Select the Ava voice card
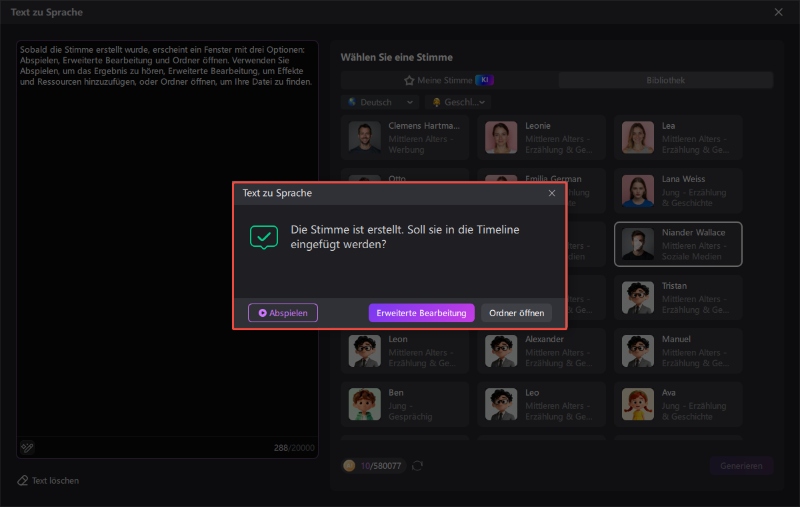The image size is (800, 507). pos(678,404)
